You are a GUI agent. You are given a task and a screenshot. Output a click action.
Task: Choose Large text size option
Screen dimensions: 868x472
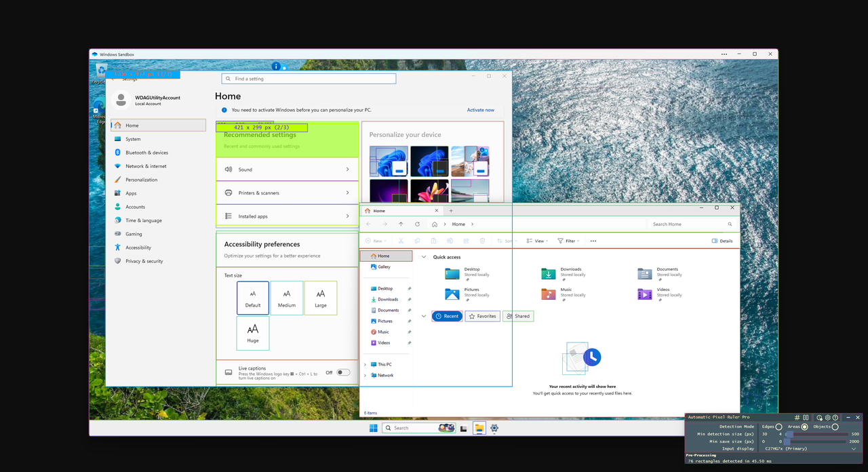click(321, 298)
